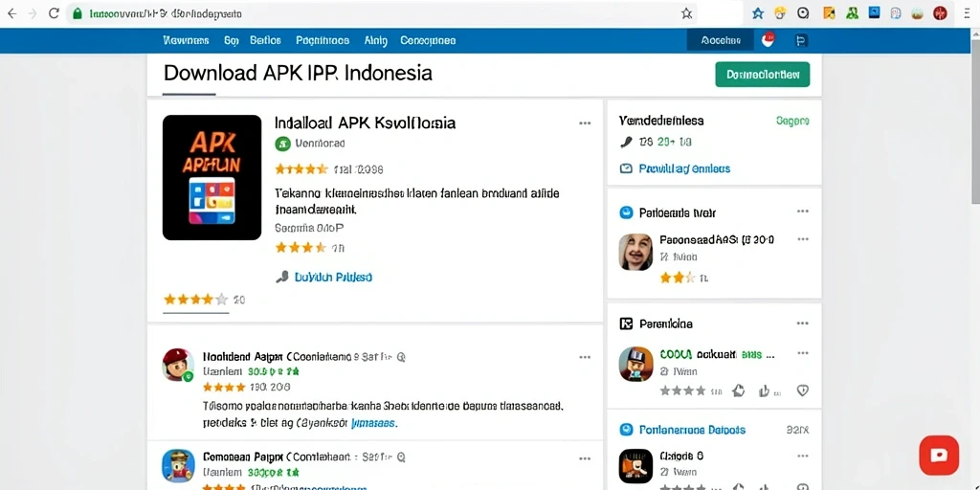Click the blue link ending first review

pyautogui.click(x=373, y=423)
